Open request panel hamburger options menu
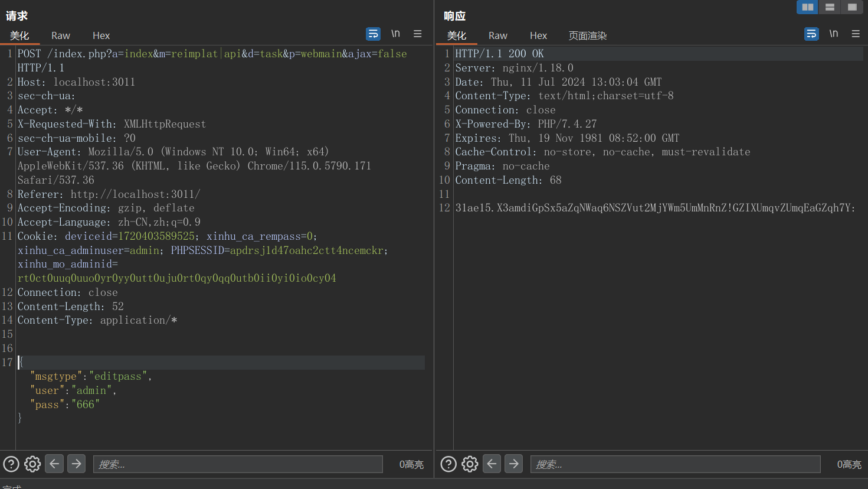Screen dimensions: 868x489 point(418,34)
